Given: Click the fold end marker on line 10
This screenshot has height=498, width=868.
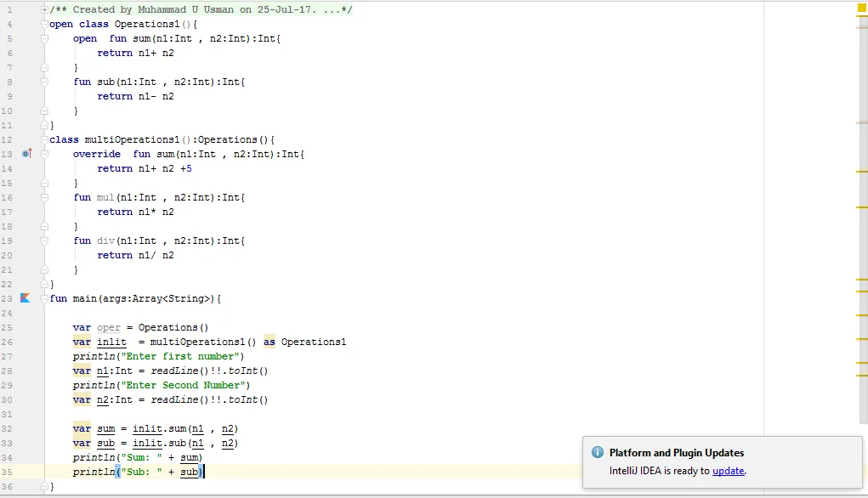Looking at the screenshot, I should tap(44, 110).
